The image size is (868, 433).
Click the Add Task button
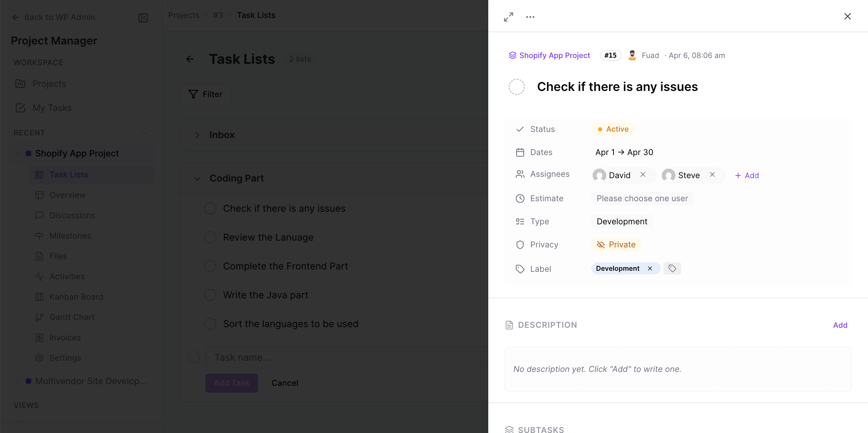coord(231,383)
